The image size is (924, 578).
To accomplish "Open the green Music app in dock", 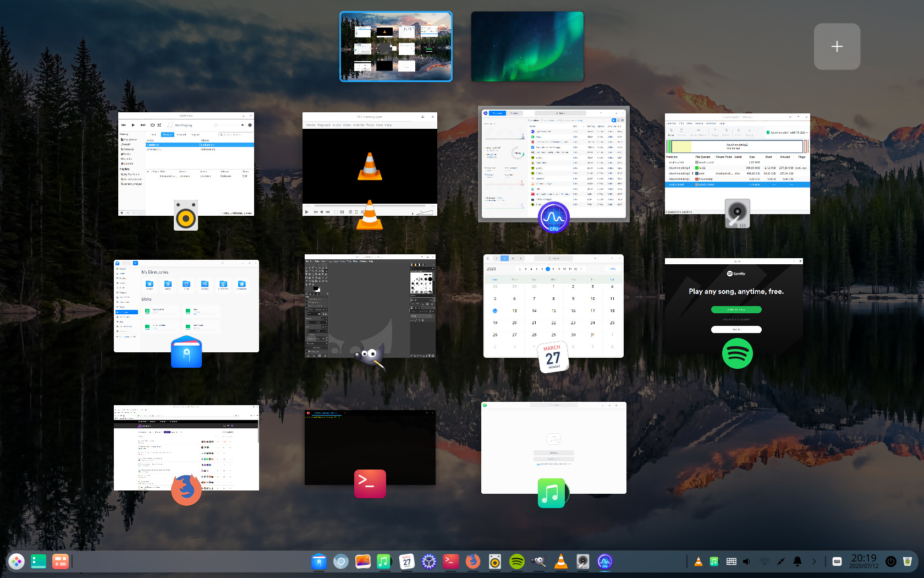I will (384, 561).
